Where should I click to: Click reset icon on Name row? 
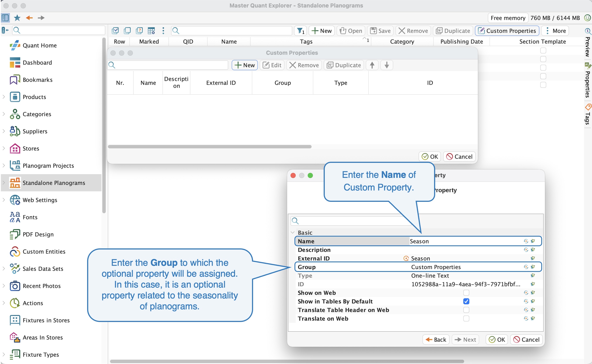(526, 241)
